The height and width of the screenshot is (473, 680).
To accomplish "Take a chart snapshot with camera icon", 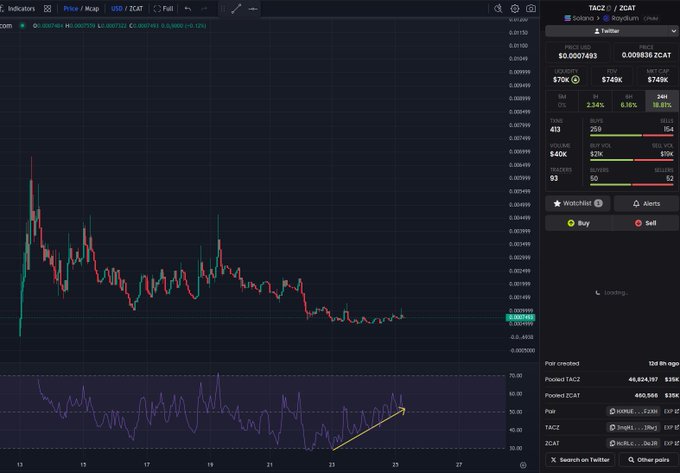I will (x=531, y=8).
